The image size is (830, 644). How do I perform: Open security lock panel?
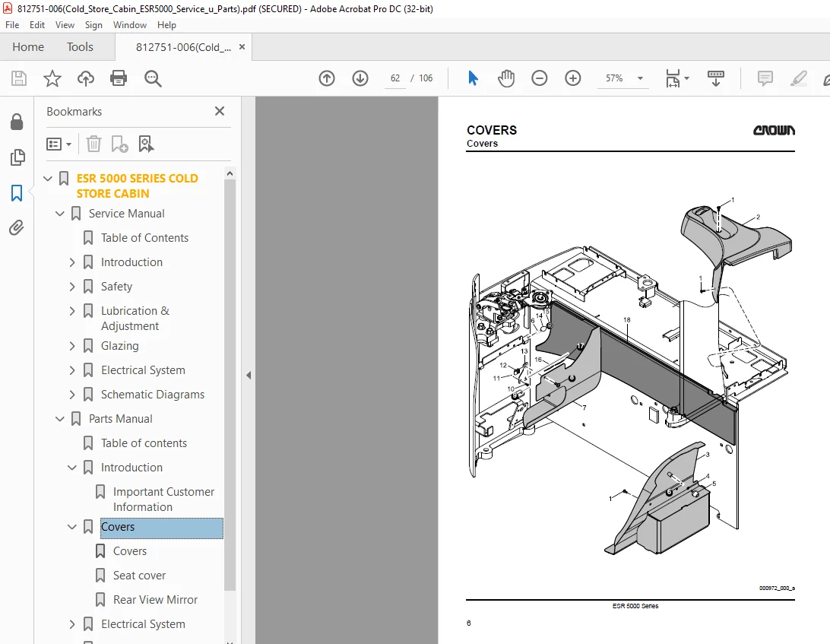click(17, 122)
